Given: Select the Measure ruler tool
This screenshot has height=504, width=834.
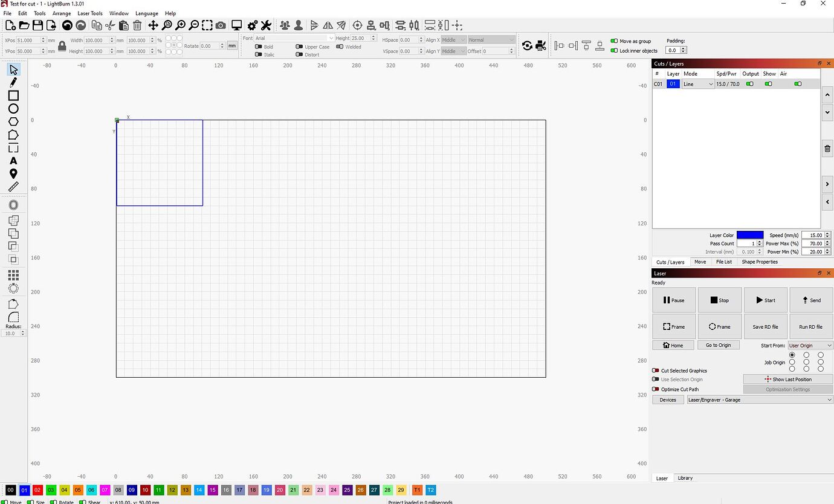Looking at the screenshot, I should 13,187.
